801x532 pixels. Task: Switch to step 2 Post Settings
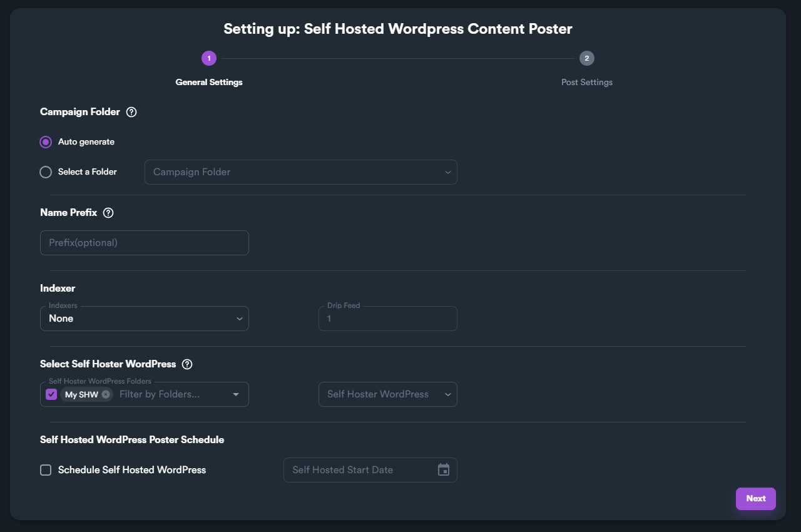(586, 59)
